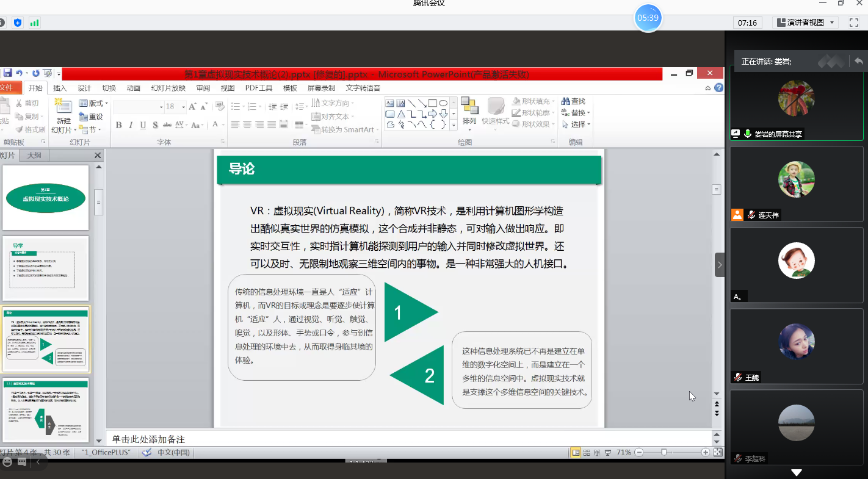
Task: Click the Tencent Meeting fullscreen icon
Action: point(853,23)
